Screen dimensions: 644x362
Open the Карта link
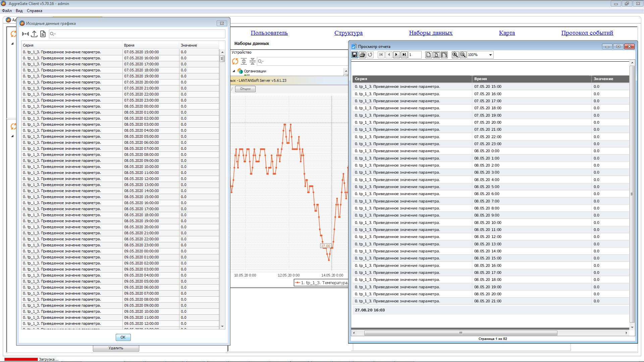(x=507, y=33)
